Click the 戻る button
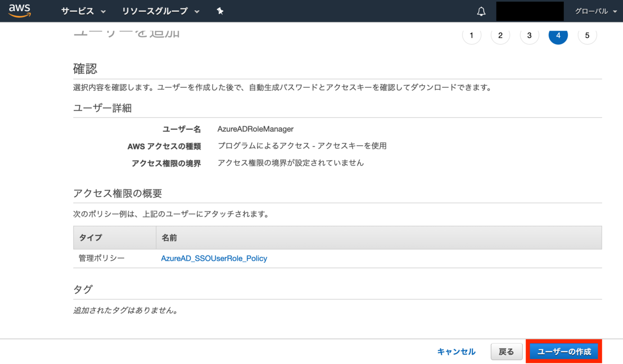The height and width of the screenshot is (364, 623). (x=506, y=352)
